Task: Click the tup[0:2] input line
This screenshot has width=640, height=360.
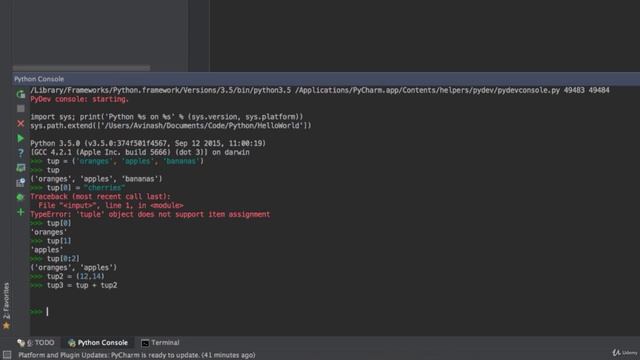Action: pos(55,259)
